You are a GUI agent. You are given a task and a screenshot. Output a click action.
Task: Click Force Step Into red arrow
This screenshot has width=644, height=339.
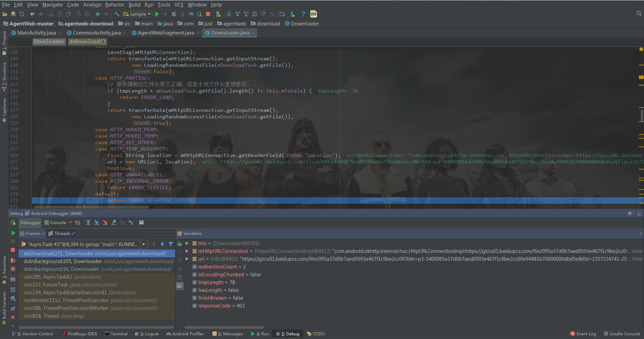tap(105, 222)
